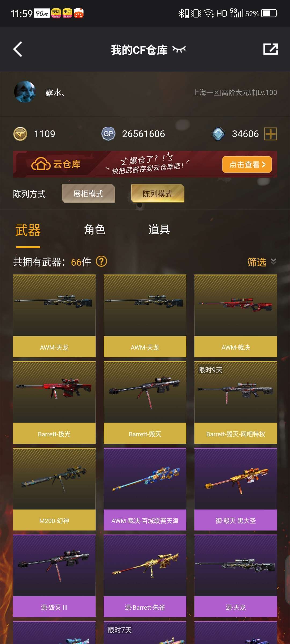Click the 点击查看 button
Viewport: 290px width, 644px height.
pyautogui.click(x=247, y=164)
